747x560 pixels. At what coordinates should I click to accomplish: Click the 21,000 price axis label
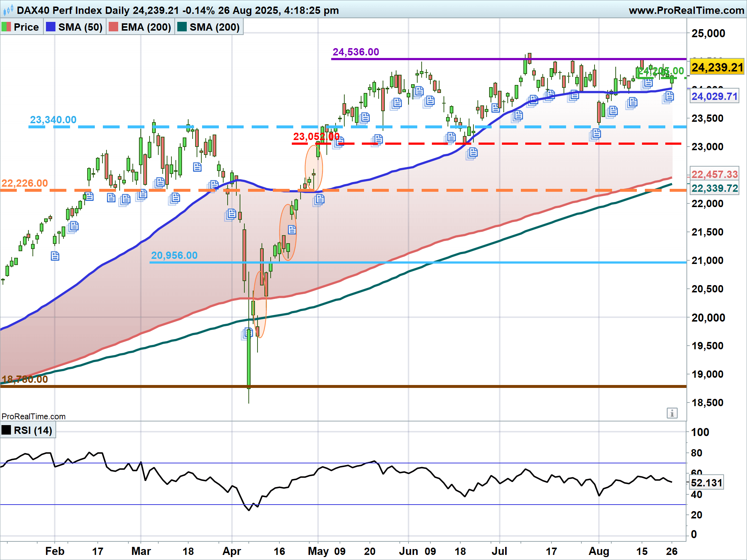[x=708, y=260]
